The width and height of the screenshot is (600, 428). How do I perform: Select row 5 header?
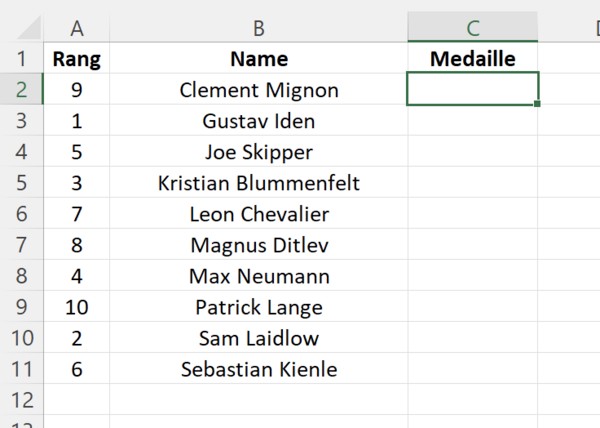(21, 182)
